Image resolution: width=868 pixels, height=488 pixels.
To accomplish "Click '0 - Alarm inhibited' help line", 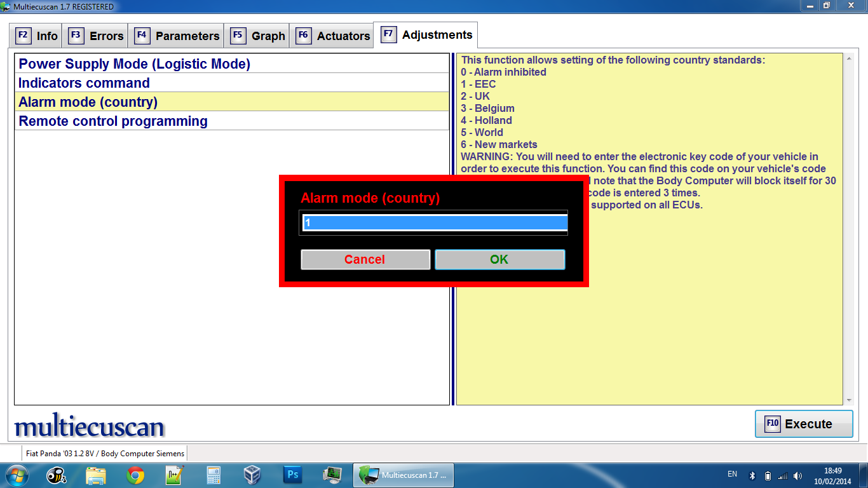I will [x=503, y=72].
